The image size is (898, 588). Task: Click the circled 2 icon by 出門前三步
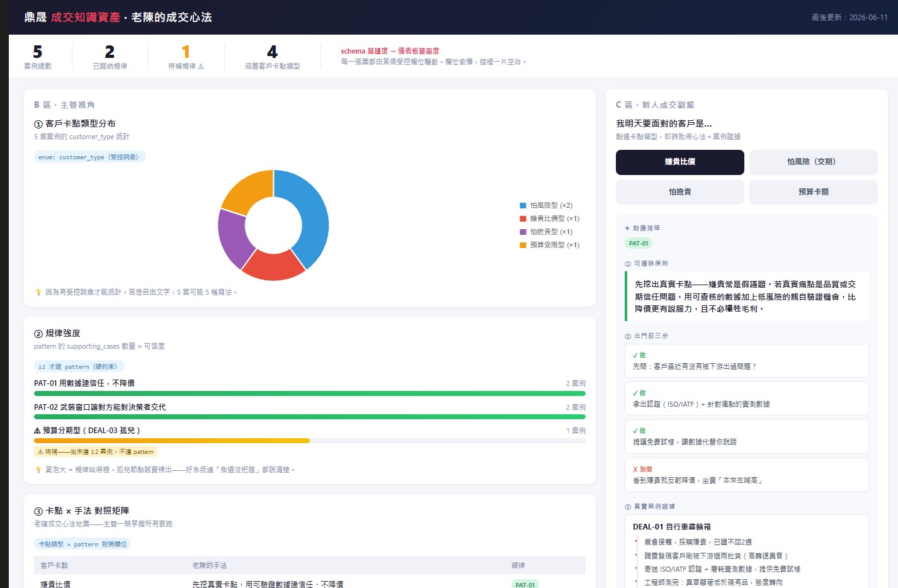coord(628,336)
